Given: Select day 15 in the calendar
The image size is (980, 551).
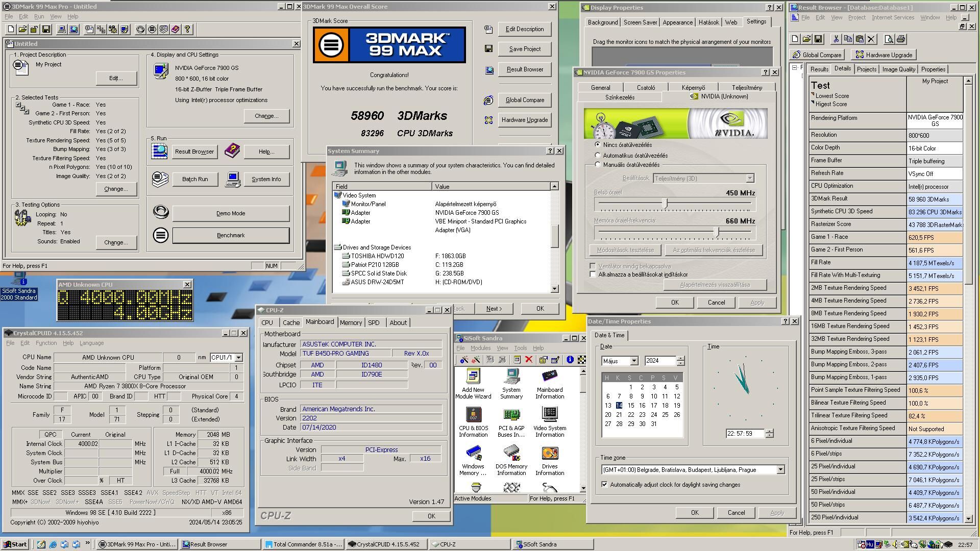Looking at the screenshot, I should point(630,406).
